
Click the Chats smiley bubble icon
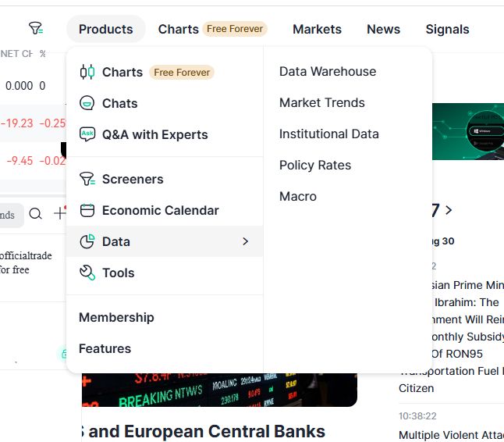tap(87, 103)
